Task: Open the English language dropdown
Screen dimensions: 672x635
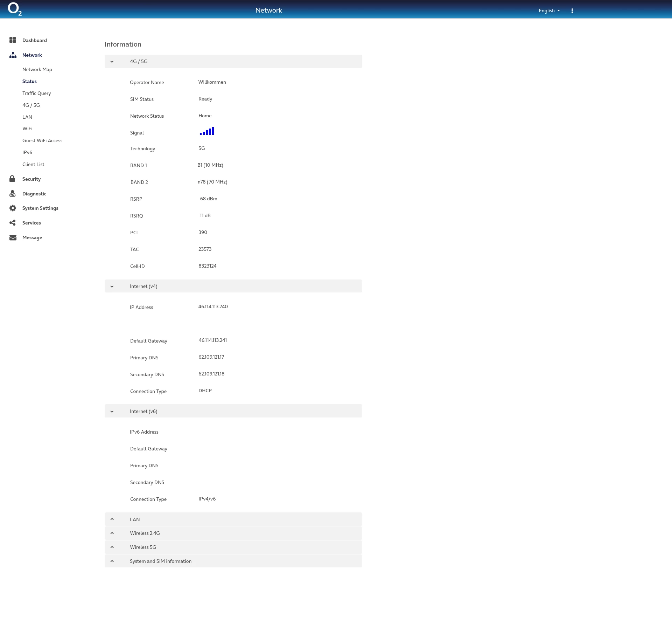Action: [x=549, y=11]
